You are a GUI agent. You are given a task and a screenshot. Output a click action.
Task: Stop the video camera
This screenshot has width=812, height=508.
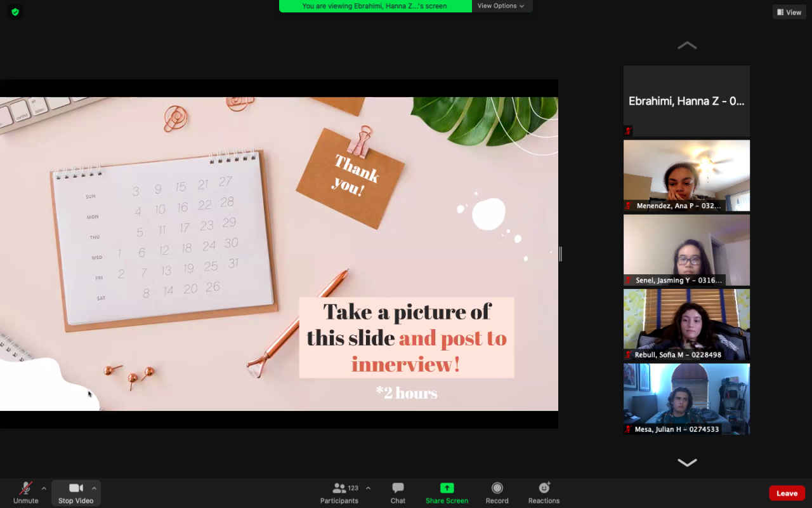tap(75, 493)
